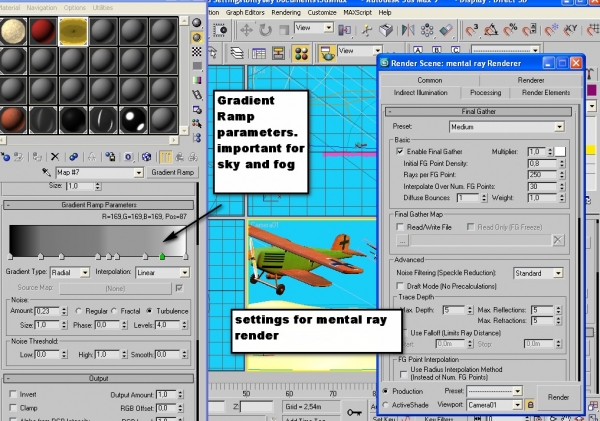600x421 pixels.
Task: Toggle the Backlight icon in Material Editor
Action: [x=197, y=38]
